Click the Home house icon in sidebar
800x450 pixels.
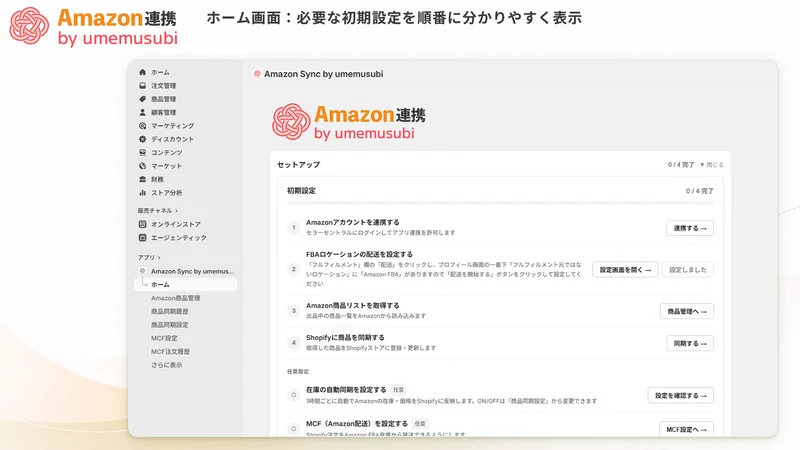(x=142, y=72)
